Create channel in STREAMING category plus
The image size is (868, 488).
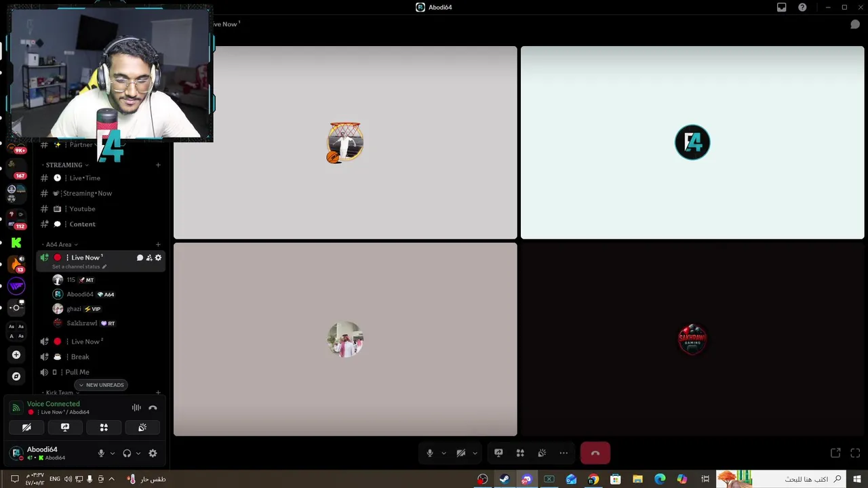pos(158,165)
